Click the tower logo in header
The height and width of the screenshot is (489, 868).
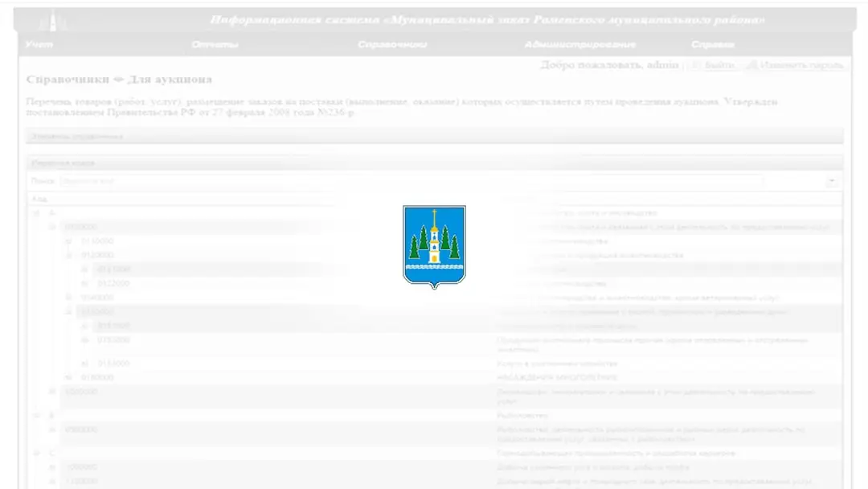(x=53, y=21)
